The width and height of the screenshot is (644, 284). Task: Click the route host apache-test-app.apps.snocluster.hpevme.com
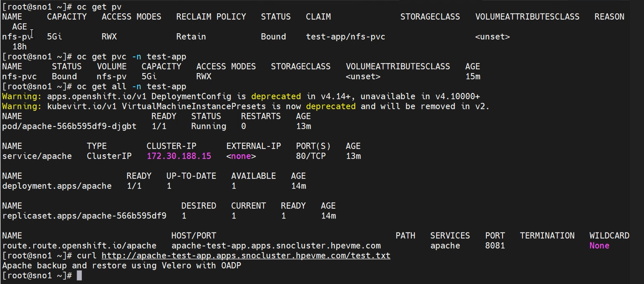276,246
